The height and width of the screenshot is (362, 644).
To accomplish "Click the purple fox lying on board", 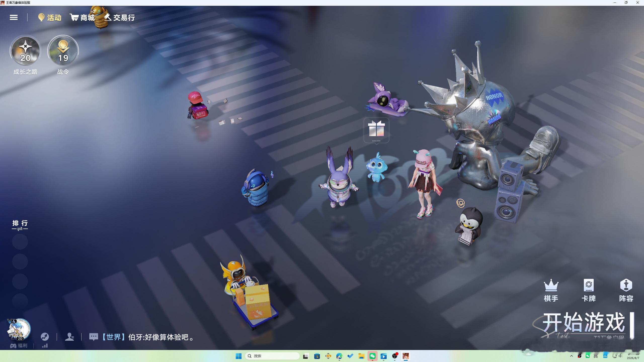I will pyautogui.click(x=387, y=100).
